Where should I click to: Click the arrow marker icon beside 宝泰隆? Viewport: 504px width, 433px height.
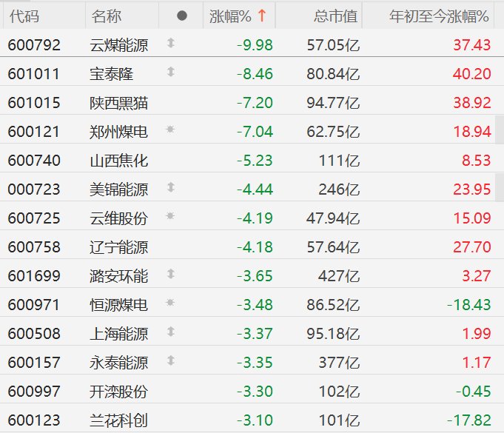[x=171, y=73]
